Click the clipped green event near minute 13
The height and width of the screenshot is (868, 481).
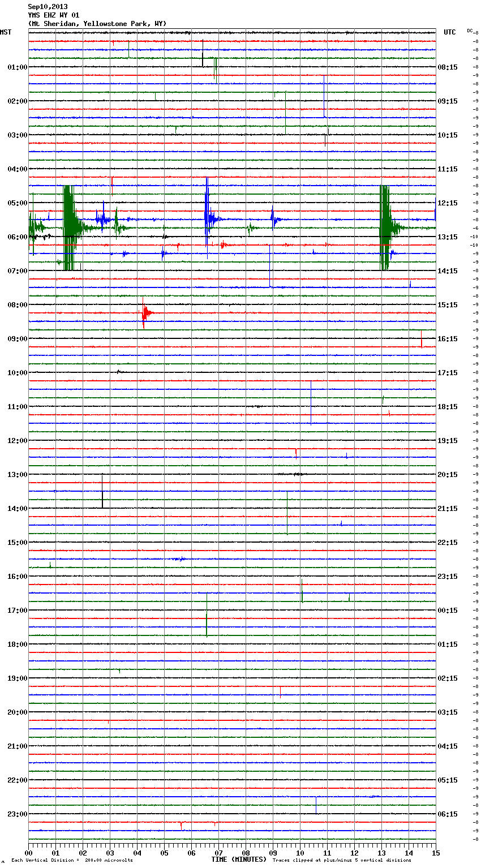click(386, 228)
